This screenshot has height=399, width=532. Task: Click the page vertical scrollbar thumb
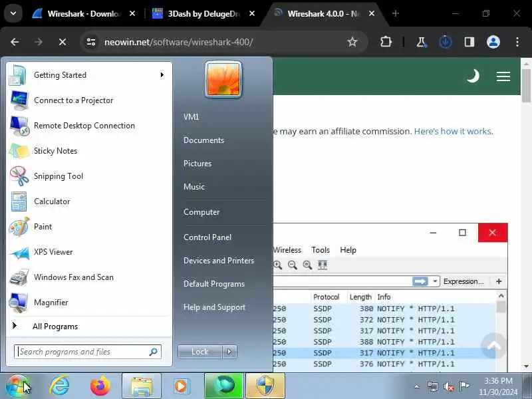[x=526, y=85]
